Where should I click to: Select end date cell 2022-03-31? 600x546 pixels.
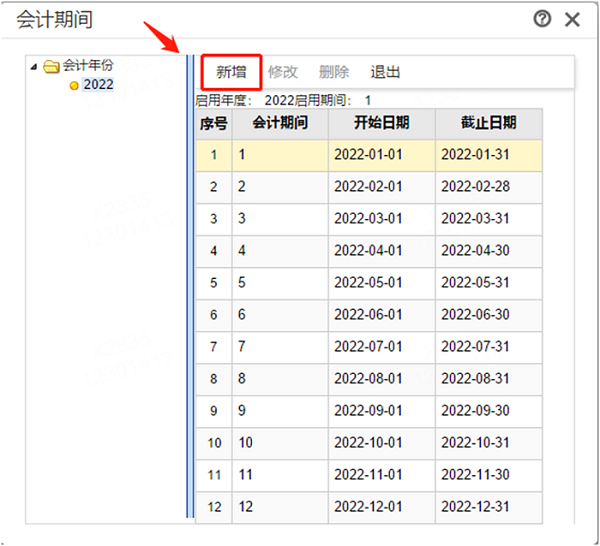(489, 219)
